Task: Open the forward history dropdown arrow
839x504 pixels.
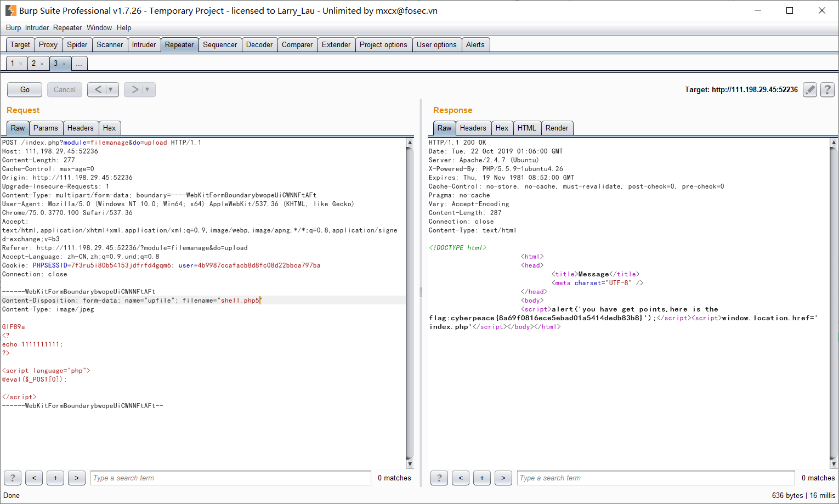Action: tap(148, 89)
